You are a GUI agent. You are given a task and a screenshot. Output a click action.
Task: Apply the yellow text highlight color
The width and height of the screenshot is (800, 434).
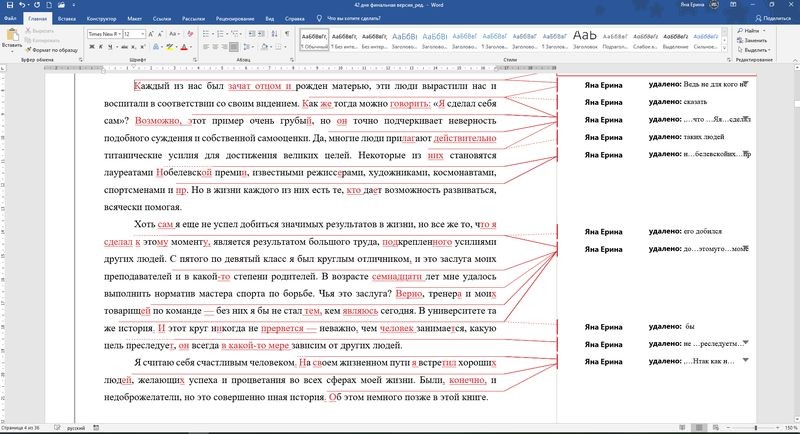coord(169,47)
